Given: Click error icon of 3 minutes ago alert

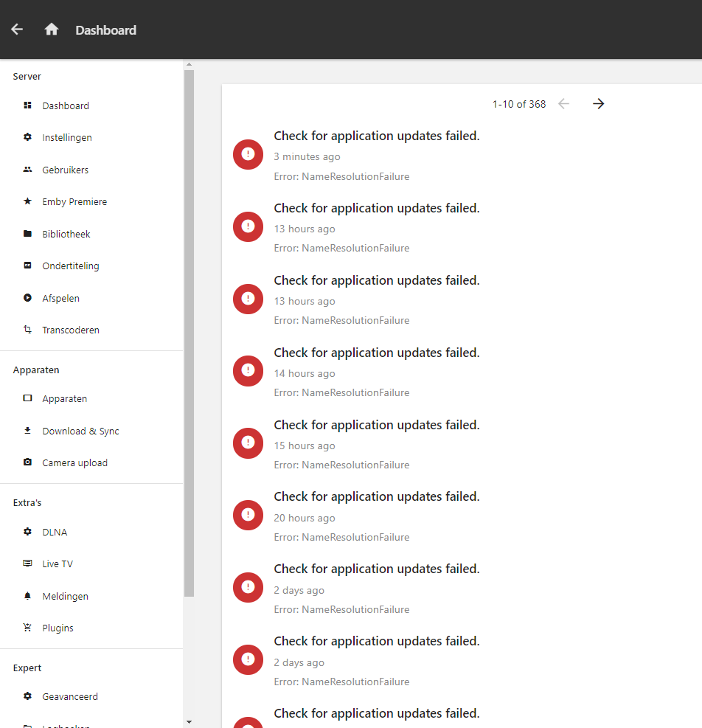Looking at the screenshot, I should click(x=248, y=155).
